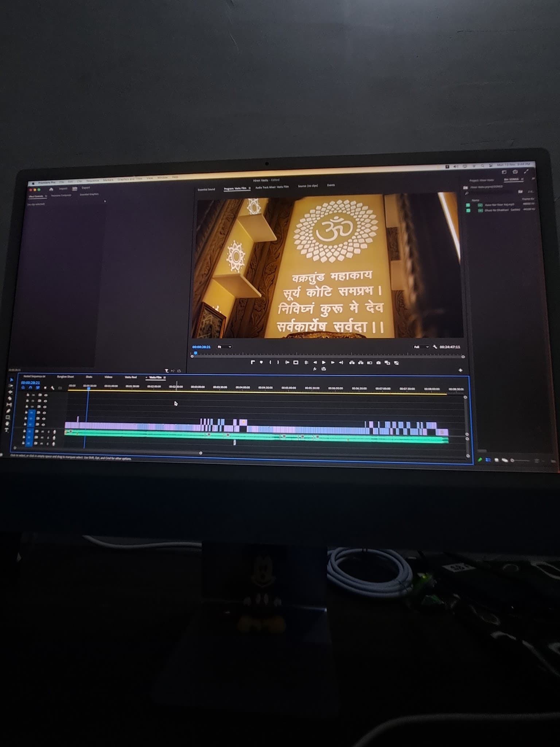Toggle lock on the top video track
The image size is (560, 747).
tap(28, 395)
